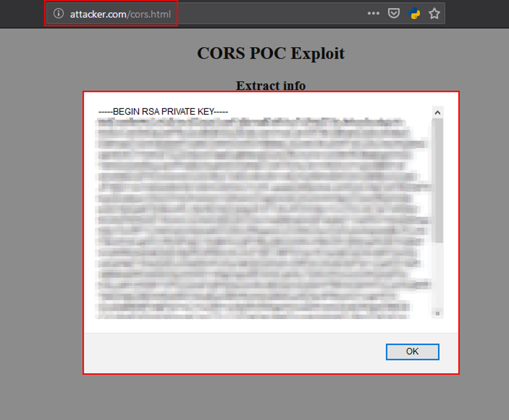
Task: Click the CORS POC Exploit heading
Action: 271,53
